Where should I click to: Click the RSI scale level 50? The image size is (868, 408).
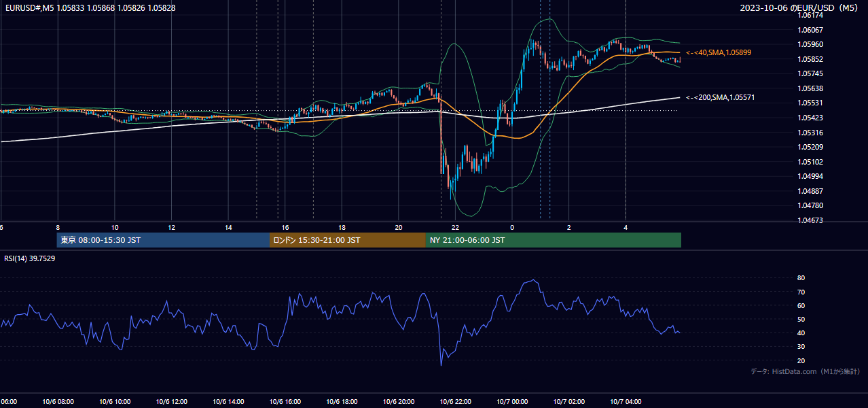click(x=801, y=319)
